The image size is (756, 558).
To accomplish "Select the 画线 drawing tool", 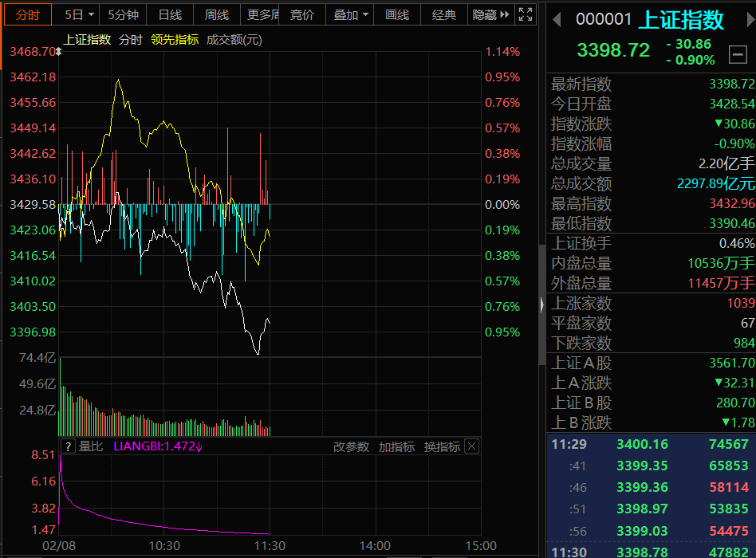I will click(x=397, y=14).
